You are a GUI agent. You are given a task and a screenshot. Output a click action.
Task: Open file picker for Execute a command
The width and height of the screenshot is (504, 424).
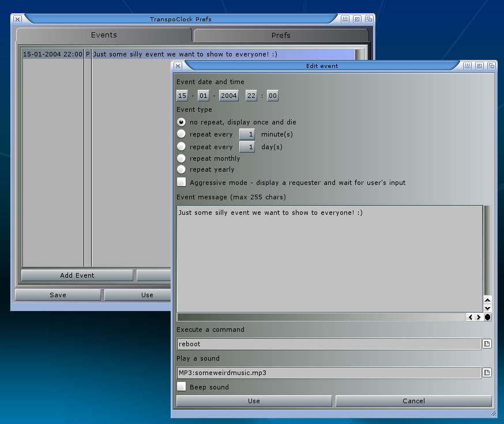pos(487,344)
